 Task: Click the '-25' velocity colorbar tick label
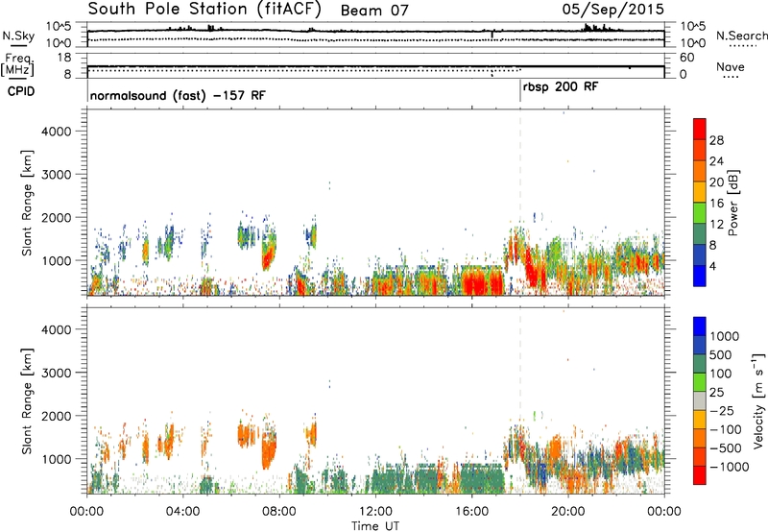coord(722,410)
